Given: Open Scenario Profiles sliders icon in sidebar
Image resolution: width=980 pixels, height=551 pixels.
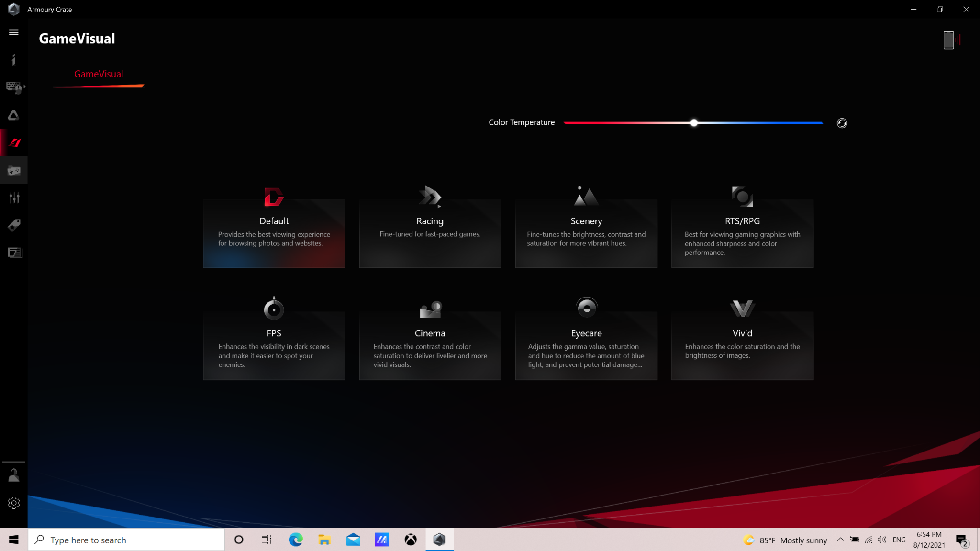Looking at the screenshot, I should point(14,198).
